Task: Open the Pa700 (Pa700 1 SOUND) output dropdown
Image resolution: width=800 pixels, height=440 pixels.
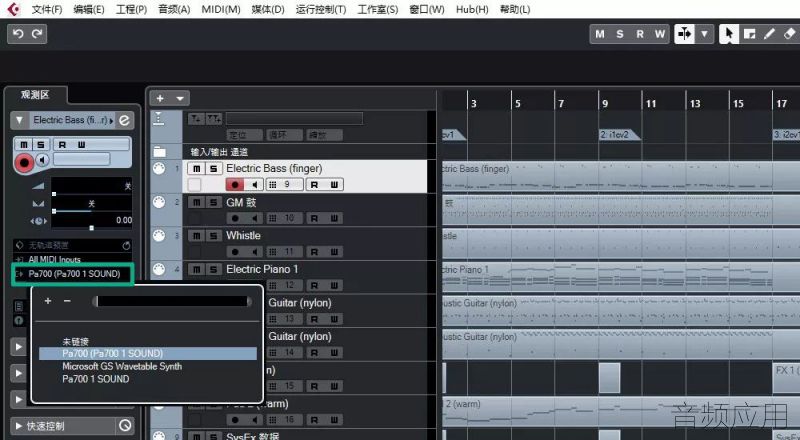Action: click(72, 274)
